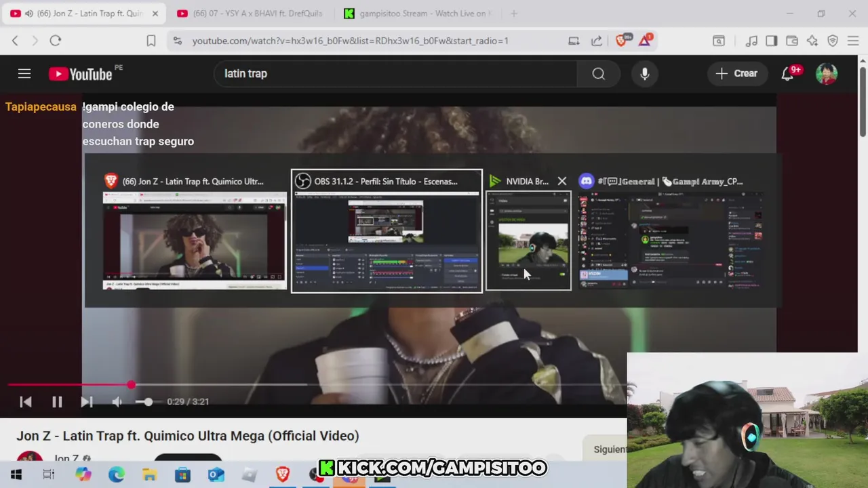The image size is (868, 488).
Task: Bookmark this page with bookmark icon
Action: pyautogui.click(x=151, y=41)
